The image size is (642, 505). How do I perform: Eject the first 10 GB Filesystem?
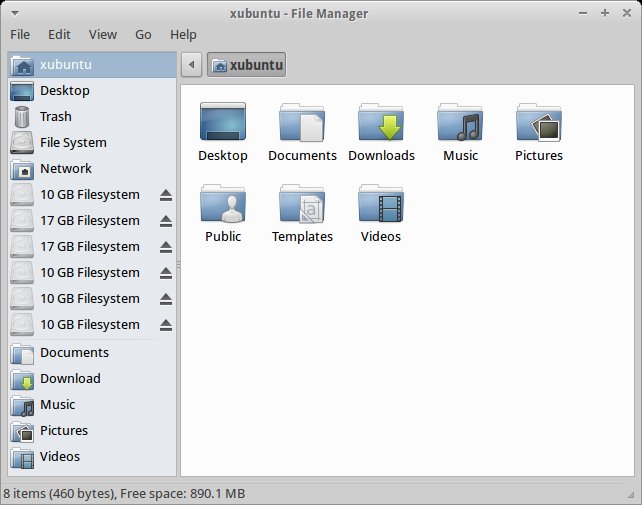(166, 195)
